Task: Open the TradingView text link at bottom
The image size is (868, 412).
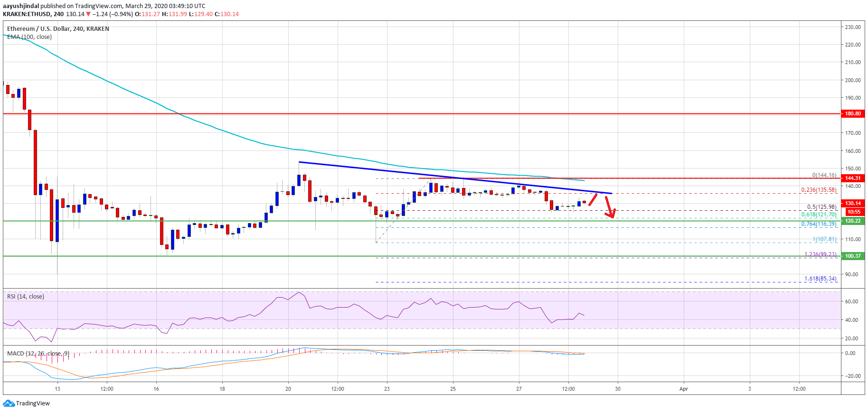Action: [x=33, y=403]
